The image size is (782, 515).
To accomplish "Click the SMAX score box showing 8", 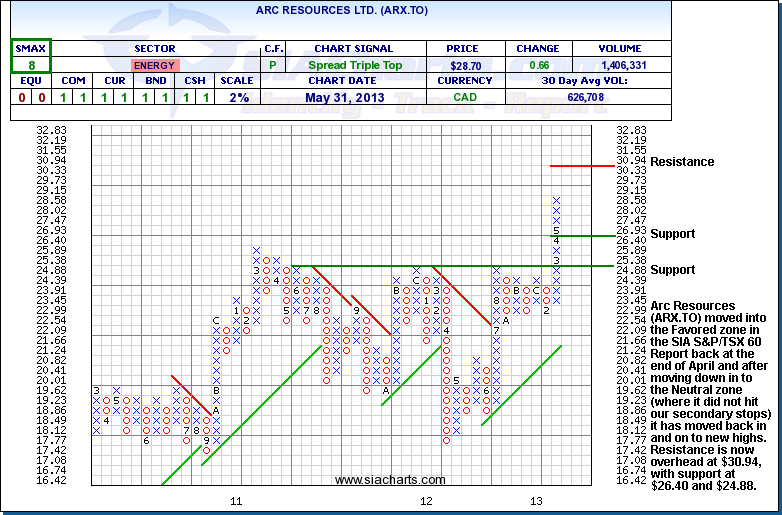I will (31, 65).
